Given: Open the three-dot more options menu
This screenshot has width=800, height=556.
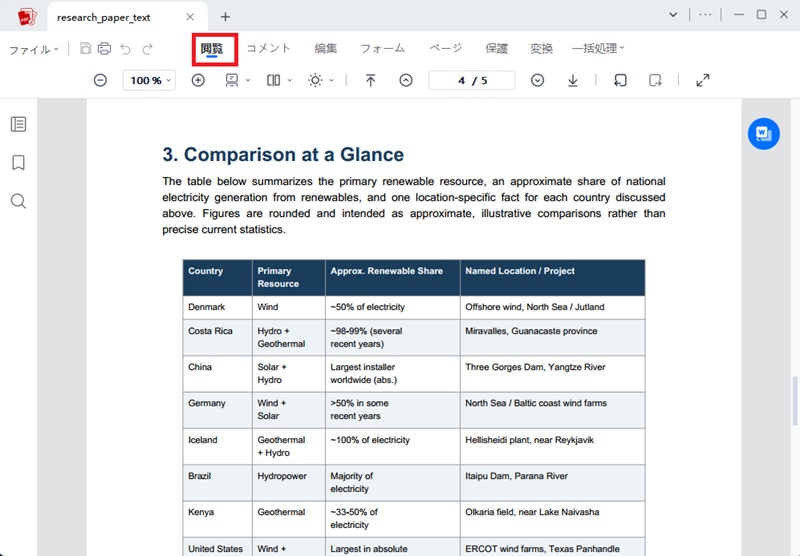Looking at the screenshot, I should [705, 15].
